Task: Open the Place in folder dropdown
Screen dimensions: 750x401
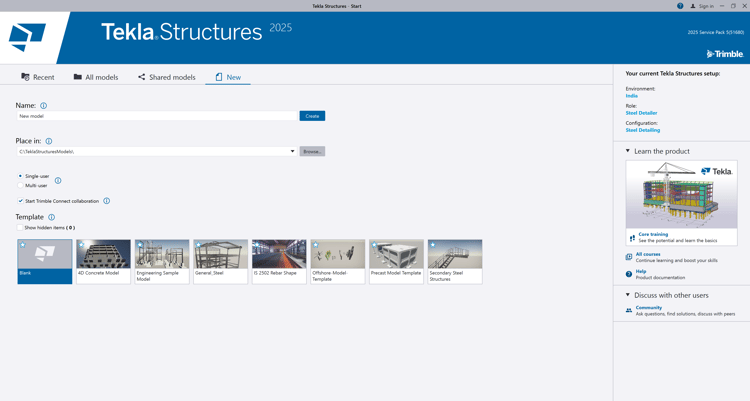Action: [x=292, y=151]
